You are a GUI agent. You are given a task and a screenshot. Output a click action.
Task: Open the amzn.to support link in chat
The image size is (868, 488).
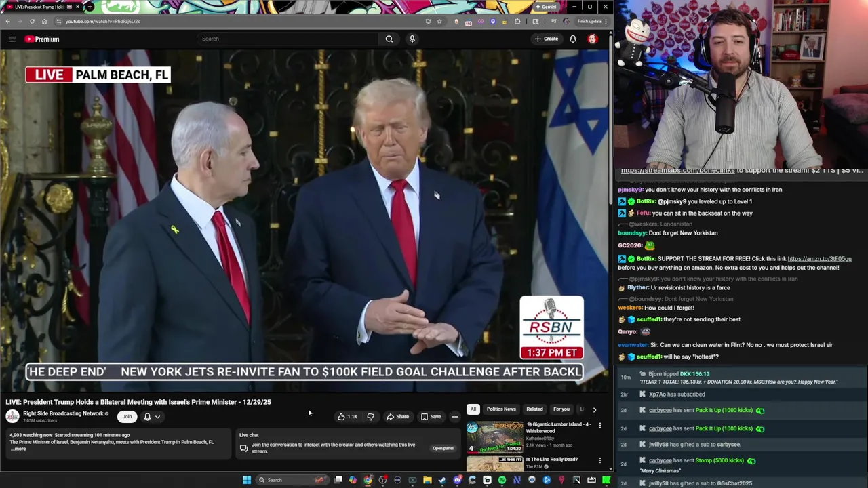click(819, 258)
